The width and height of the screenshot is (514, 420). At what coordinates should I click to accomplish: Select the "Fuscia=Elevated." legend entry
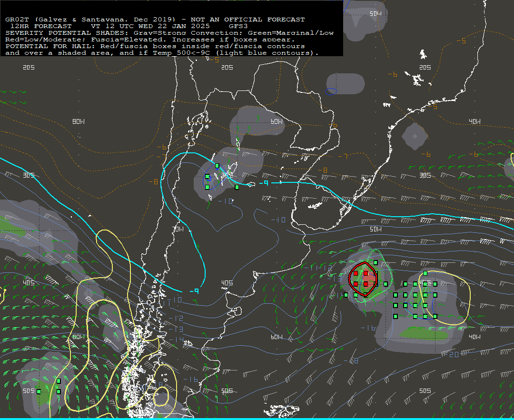pos(129,40)
